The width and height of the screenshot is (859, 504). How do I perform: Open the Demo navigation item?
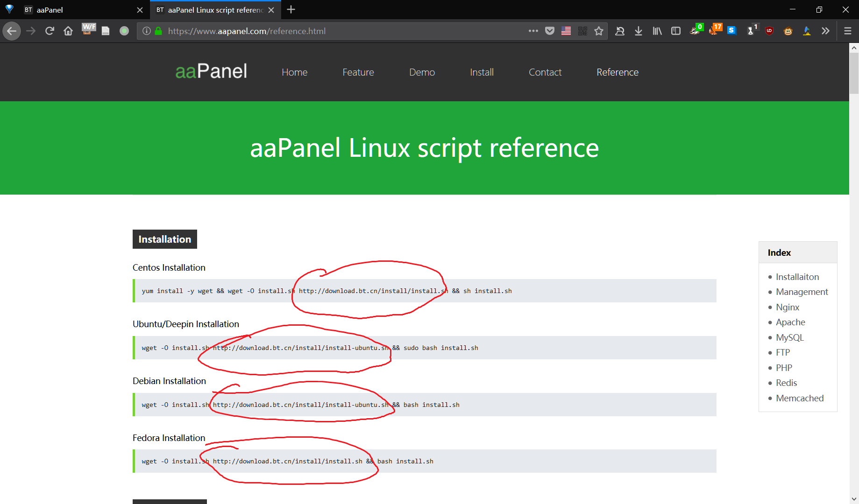click(x=422, y=72)
